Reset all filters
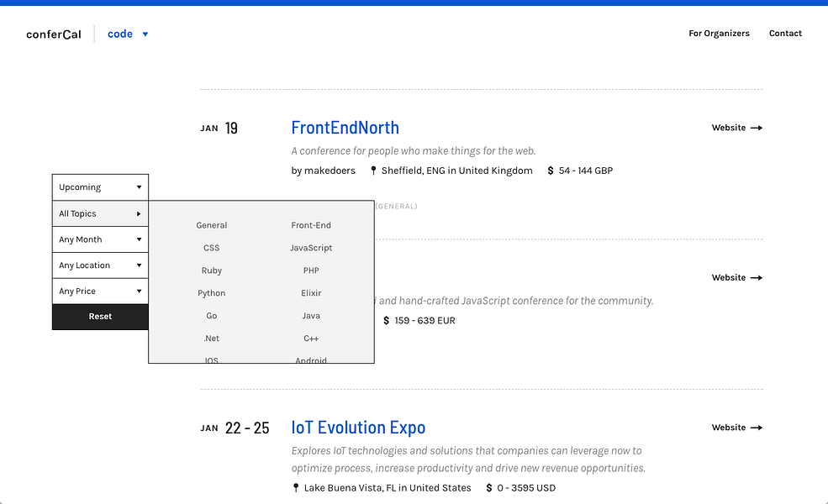This screenshot has height=504, width=828. tap(100, 317)
